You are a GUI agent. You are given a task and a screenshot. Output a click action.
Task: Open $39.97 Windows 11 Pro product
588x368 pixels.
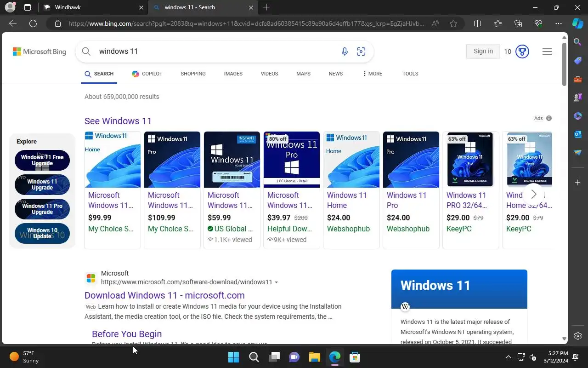pyautogui.click(x=292, y=190)
